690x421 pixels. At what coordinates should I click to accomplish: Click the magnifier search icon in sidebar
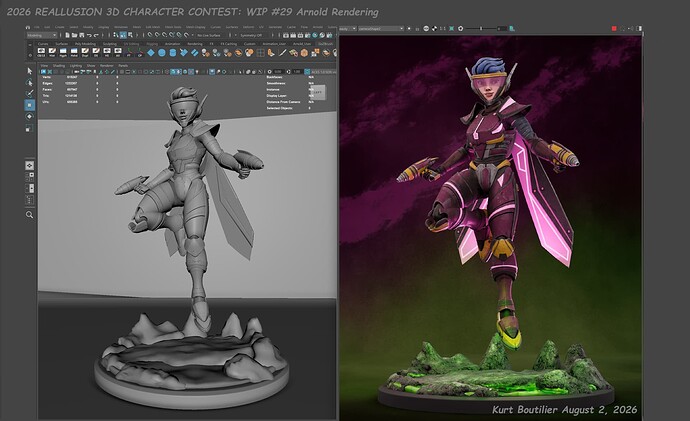coord(29,215)
